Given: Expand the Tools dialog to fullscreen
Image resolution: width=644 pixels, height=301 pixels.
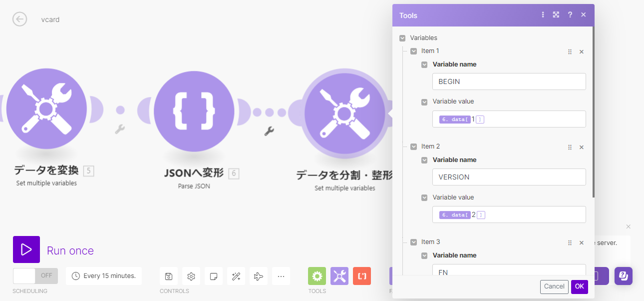Looking at the screenshot, I should point(556,15).
